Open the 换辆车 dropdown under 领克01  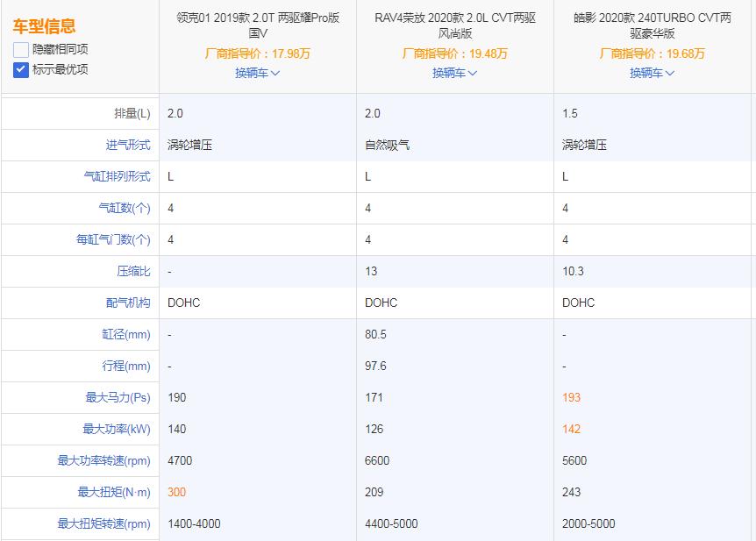click(257, 74)
